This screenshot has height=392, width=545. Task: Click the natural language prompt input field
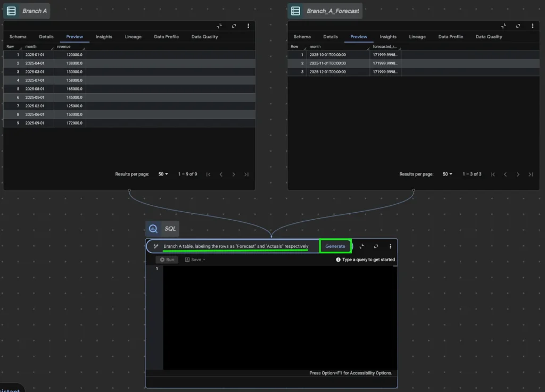(235, 246)
